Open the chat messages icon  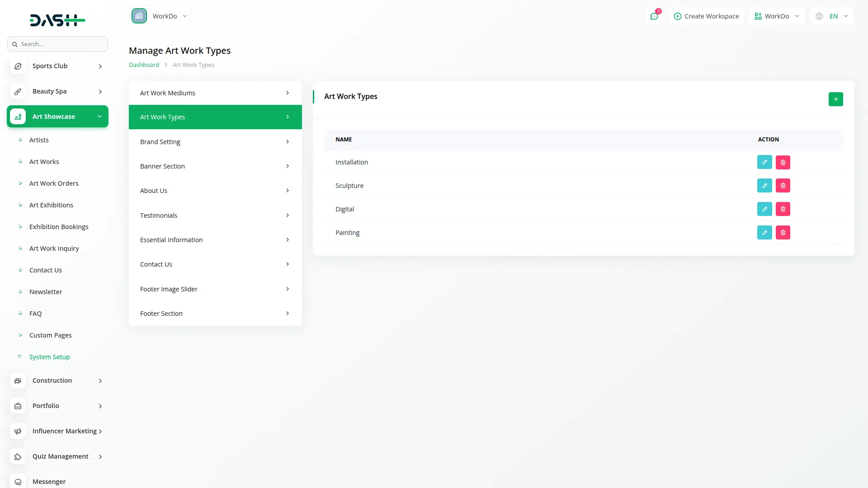pos(654,16)
